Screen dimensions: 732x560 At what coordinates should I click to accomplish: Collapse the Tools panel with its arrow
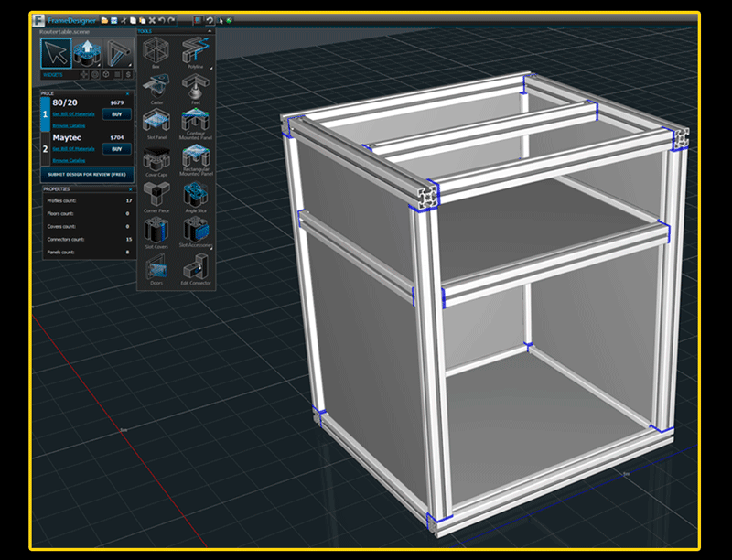(x=210, y=31)
